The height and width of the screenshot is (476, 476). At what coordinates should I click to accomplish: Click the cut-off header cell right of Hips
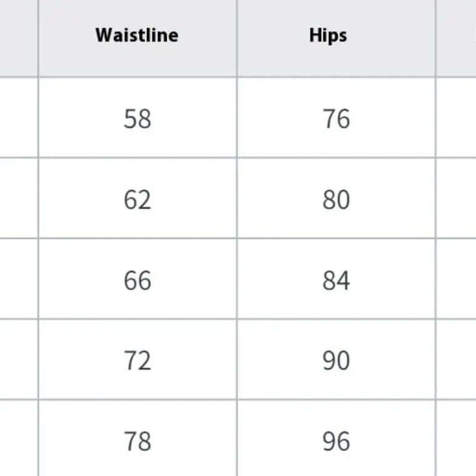(x=456, y=38)
